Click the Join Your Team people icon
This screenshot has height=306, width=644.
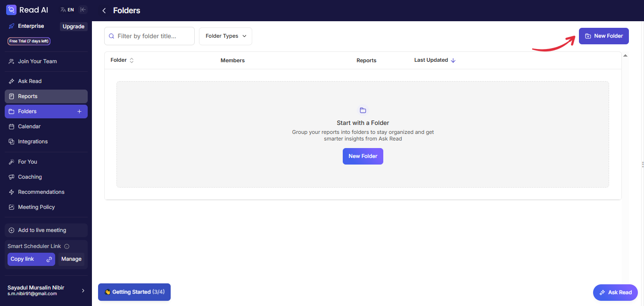click(11, 61)
